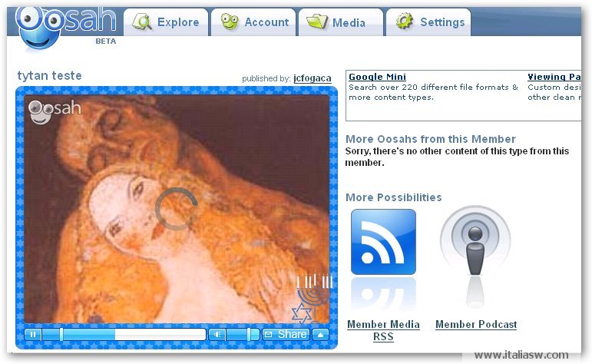Screen dimensions: 592x364
Task: Open the Member Podcast link
Action: tap(476, 324)
